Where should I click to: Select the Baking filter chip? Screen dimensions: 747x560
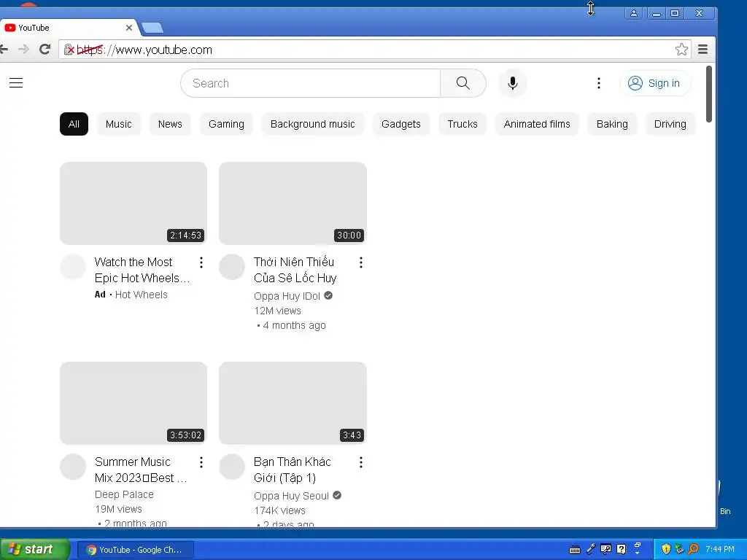click(612, 124)
